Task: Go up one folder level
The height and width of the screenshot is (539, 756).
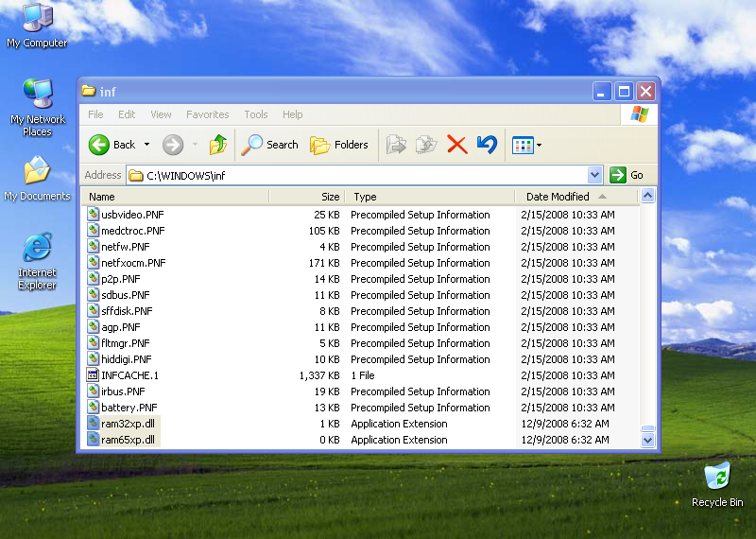Action: tap(218, 145)
